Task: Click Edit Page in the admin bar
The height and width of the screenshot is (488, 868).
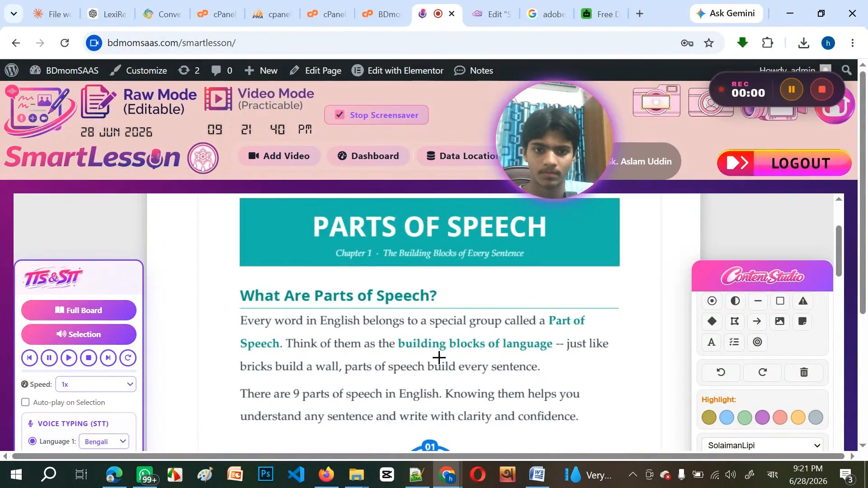Action: [316, 70]
